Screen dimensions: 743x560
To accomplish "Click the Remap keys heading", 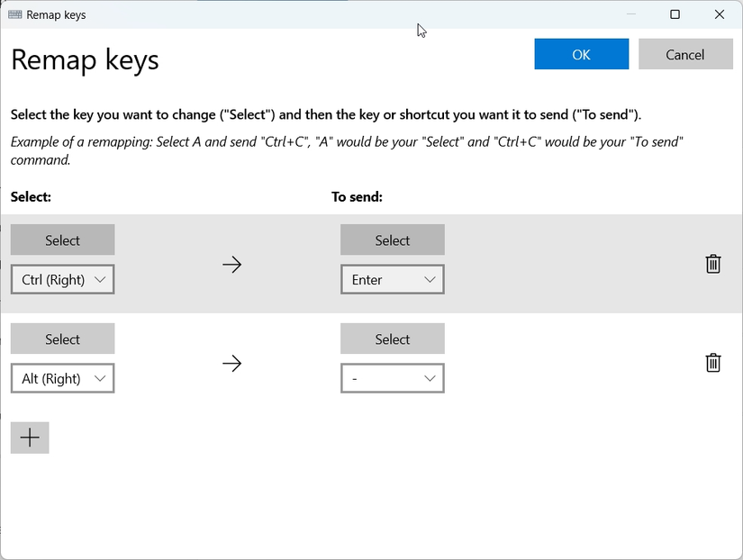I will pyautogui.click(x=85, y=59).
